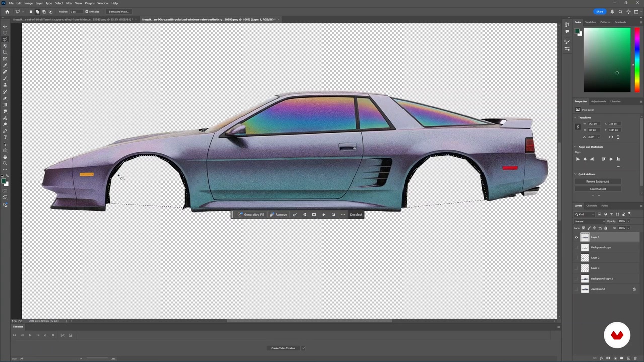Click the Deselect button
The width and height of the screenshot is (644, 362).
click(356, 215)
